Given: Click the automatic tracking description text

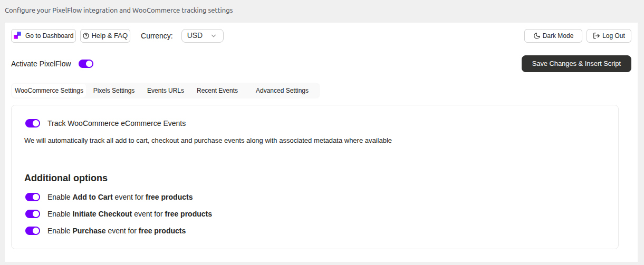Looking at the screenshot, I should 208,141.
